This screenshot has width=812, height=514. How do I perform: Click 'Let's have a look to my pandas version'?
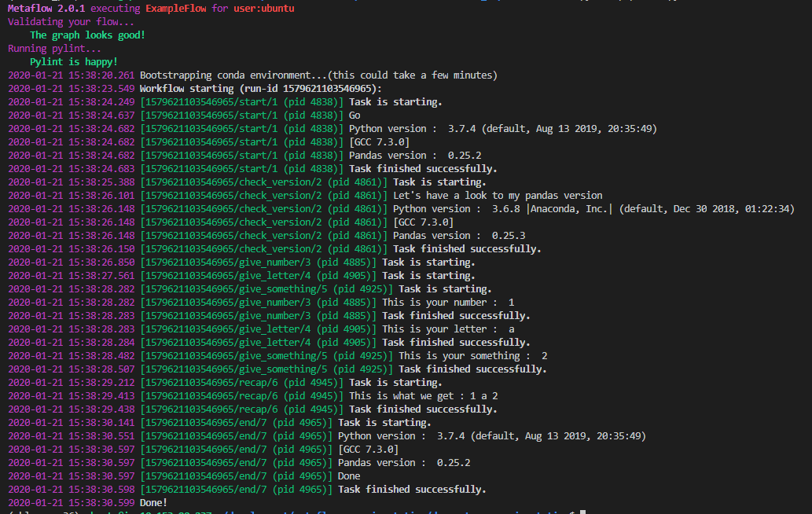tap(498, 196)
